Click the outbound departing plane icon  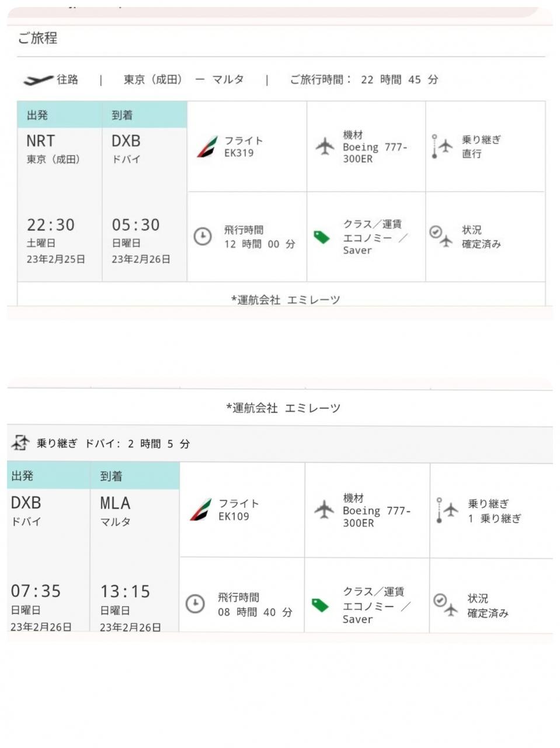[37, 80]
